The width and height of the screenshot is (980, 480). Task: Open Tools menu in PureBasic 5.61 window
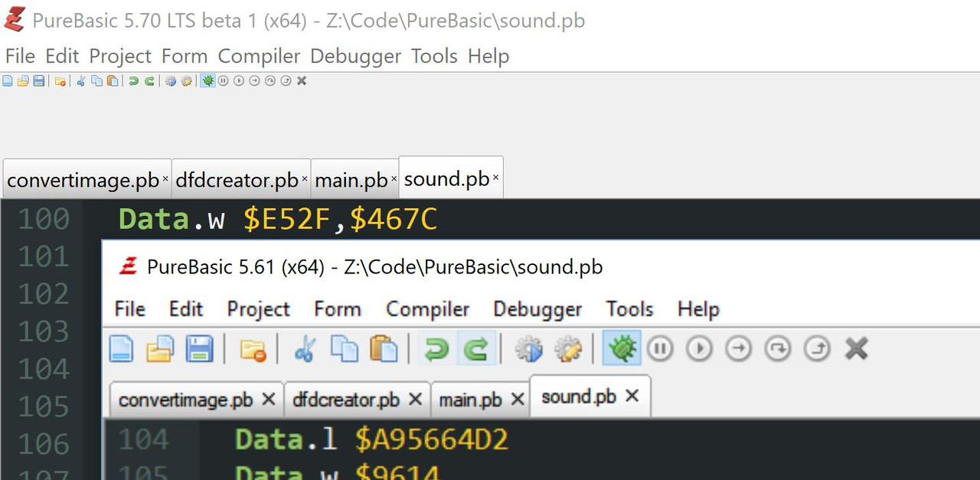pyautogui.click(x=629, y=309)
